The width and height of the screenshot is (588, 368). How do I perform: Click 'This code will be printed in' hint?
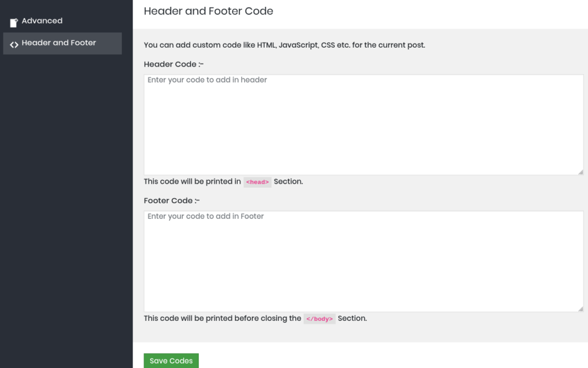192,181
